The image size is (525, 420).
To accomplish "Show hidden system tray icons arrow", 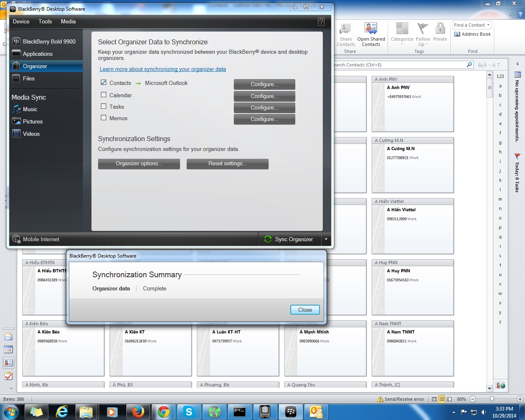I will tap(454, 412).
